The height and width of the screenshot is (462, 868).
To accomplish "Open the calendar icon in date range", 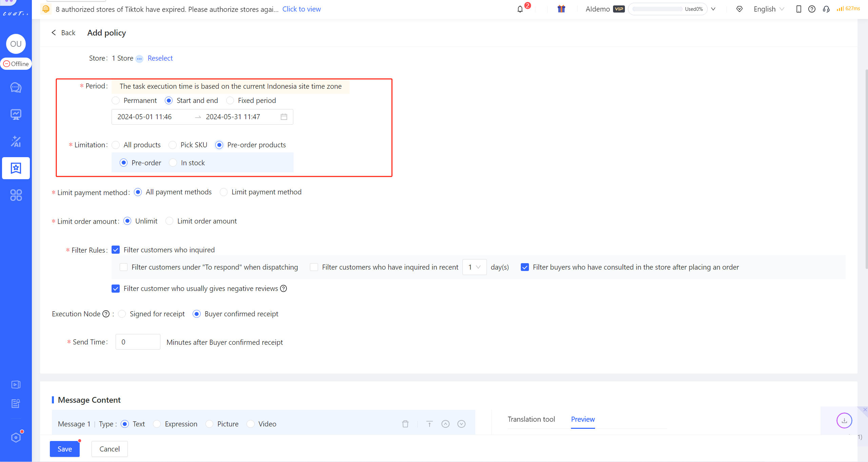I will tap(284, 117).
